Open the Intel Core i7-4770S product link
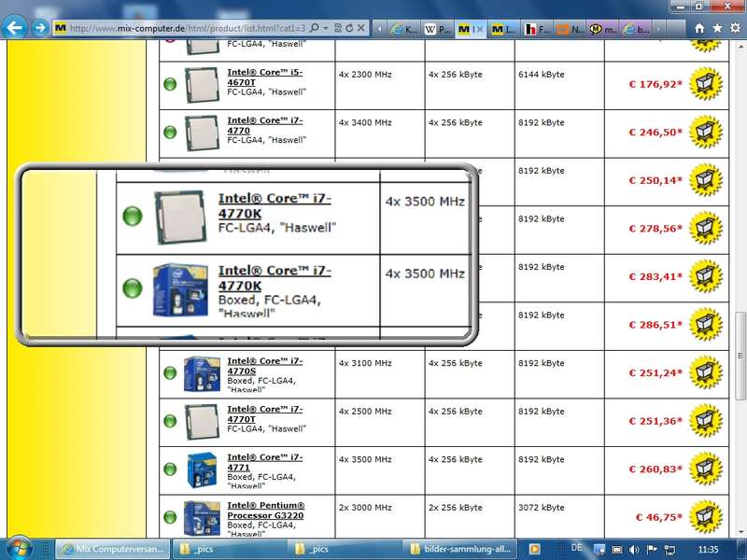This screenshot has height=560, width=747. (265, 366)
